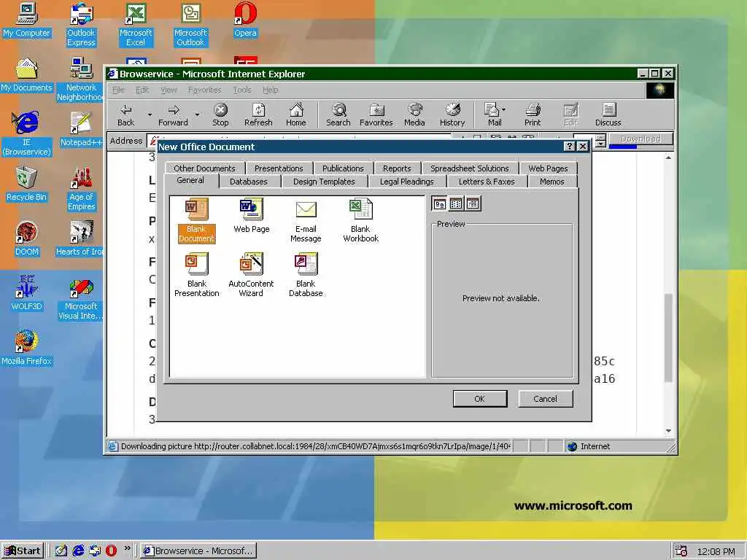Open the Letters & Faxes tab
Screen dimensions: 747x560
click(x=487, y=182)
